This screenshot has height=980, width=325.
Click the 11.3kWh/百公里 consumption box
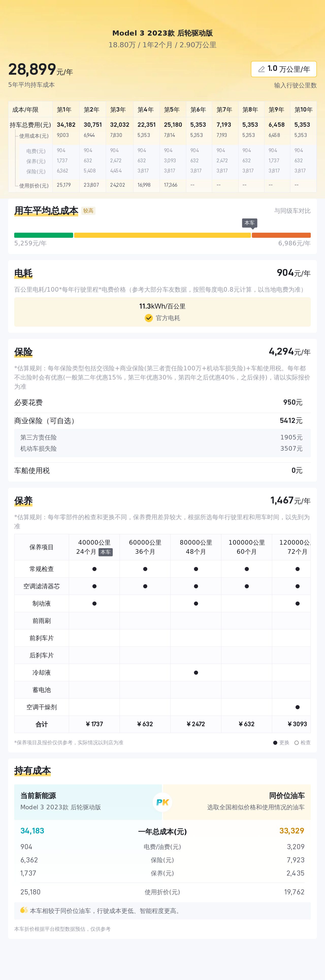coord(162,312)
